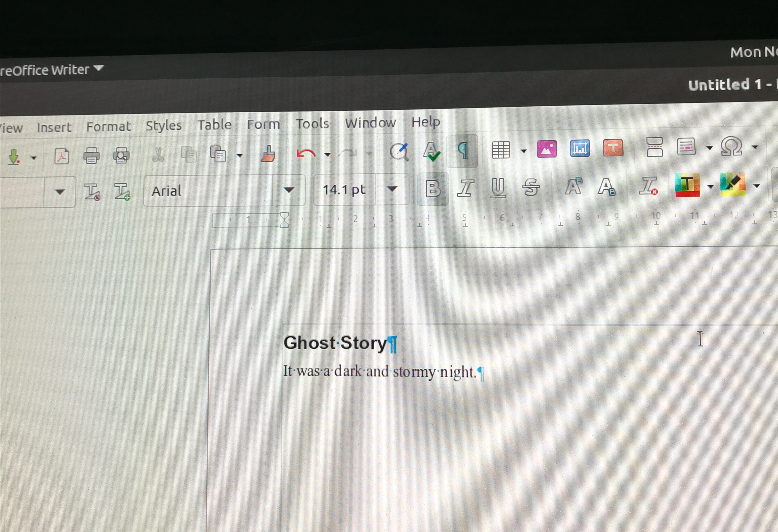Expand the 14.1 pt font size dropdown

point(392,189)
